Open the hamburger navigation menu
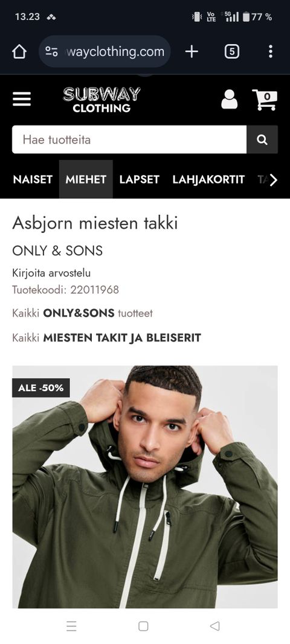 pyautogui.click(x=22, y=99)
